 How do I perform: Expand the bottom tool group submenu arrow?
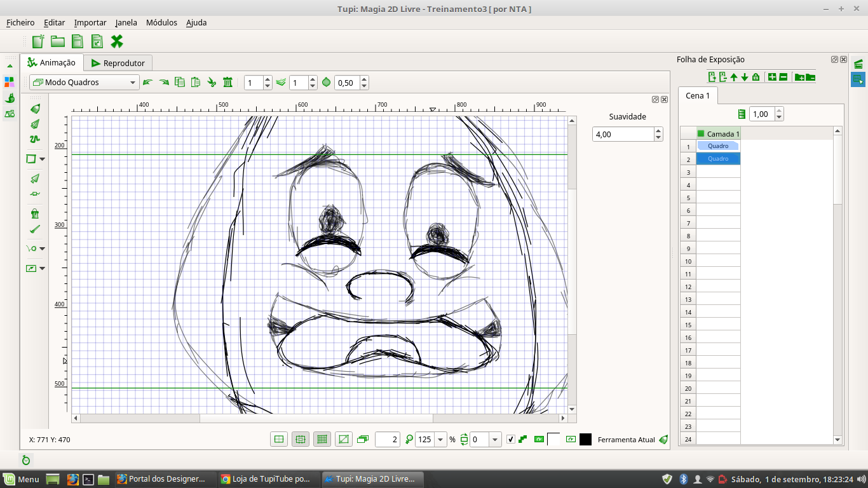pos(43,268)
